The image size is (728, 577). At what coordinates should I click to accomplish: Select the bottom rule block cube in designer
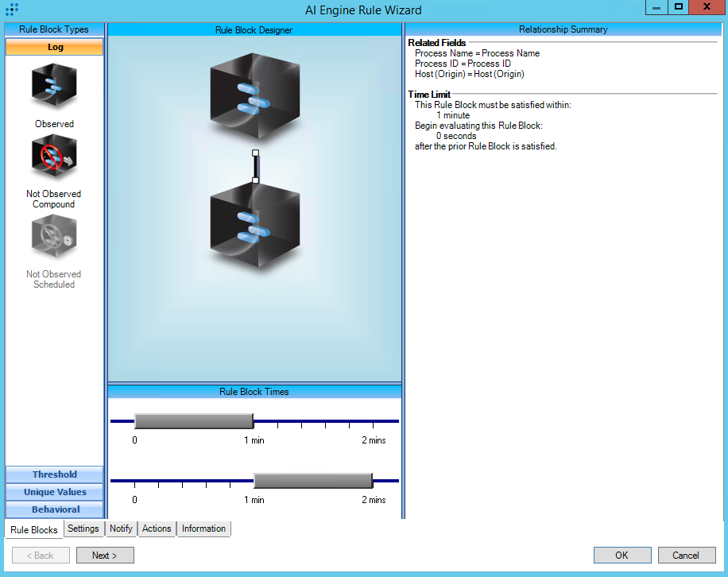254,225
